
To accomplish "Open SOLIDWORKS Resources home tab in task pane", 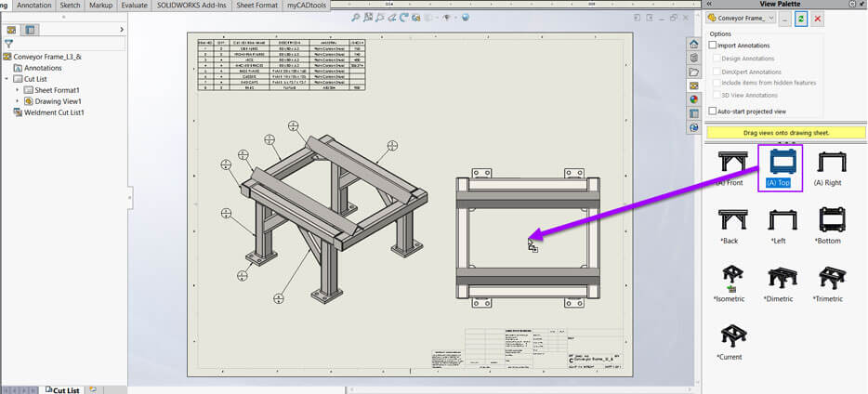I will pos(694,45).
